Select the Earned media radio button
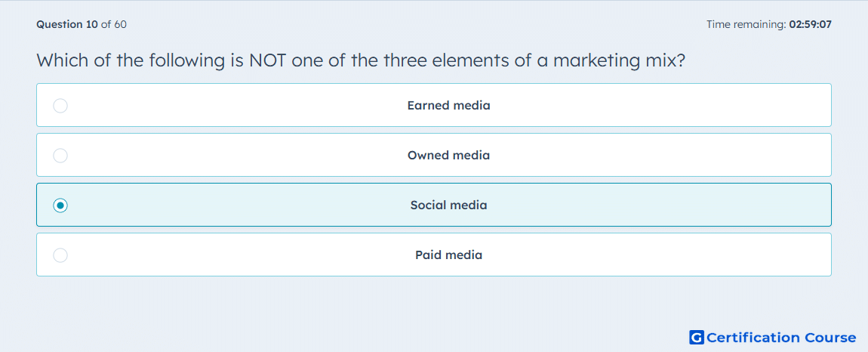The width and height of the screenshot is (868, 352). coord(60,105)
